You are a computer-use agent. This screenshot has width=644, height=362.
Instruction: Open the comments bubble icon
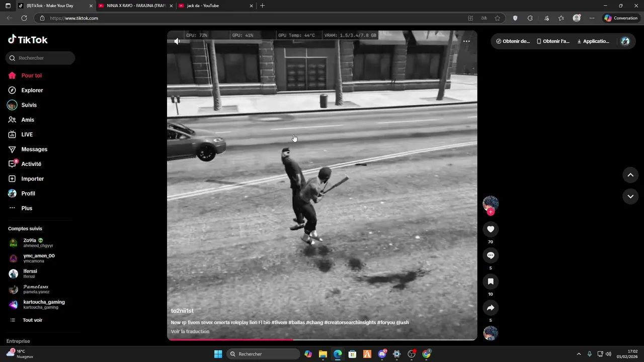pos(491,255)
